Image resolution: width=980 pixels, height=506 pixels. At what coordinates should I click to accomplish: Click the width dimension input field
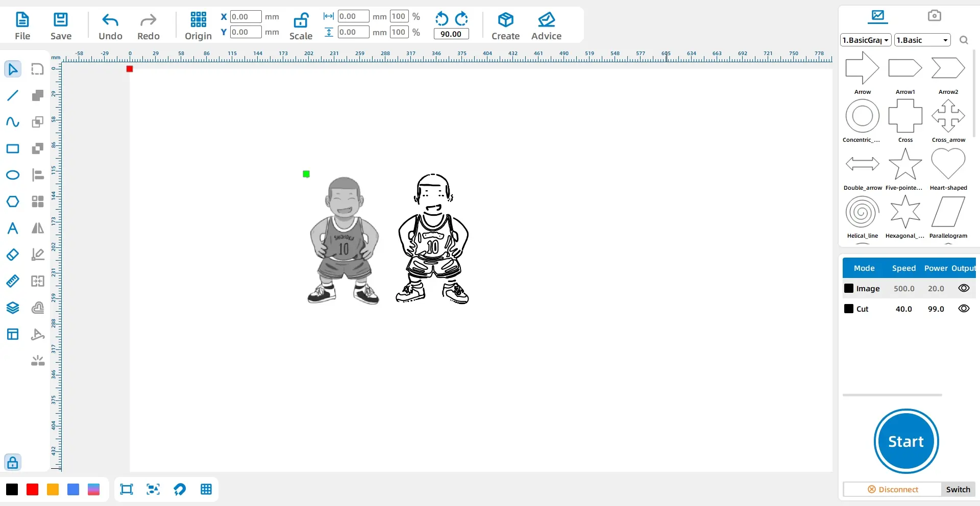(354, 16)
